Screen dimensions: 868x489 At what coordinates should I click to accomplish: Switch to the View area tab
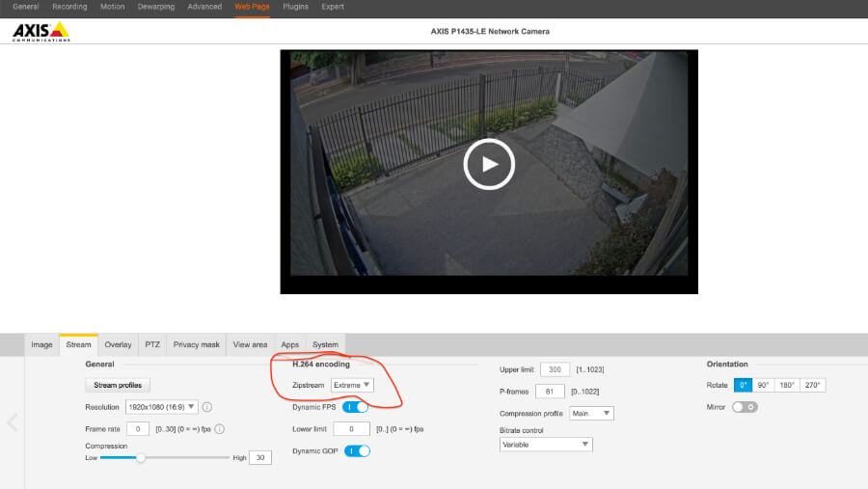click(x=250, y=344)
